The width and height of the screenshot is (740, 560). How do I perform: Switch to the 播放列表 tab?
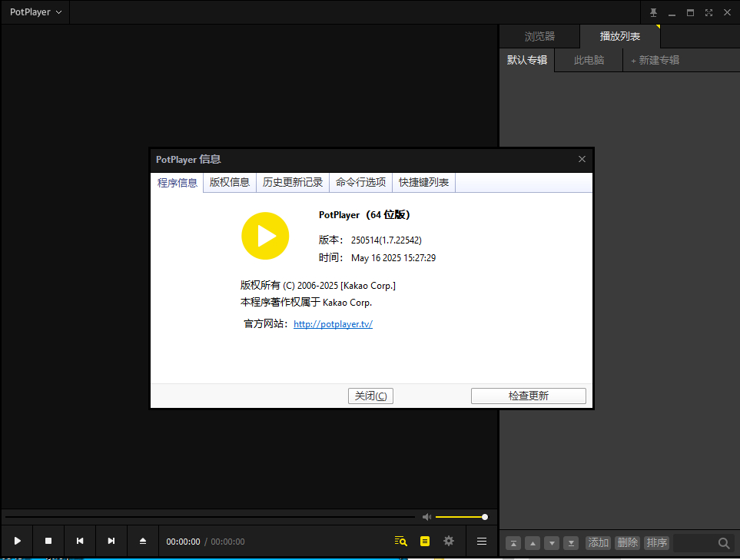[x=619, y=36]
